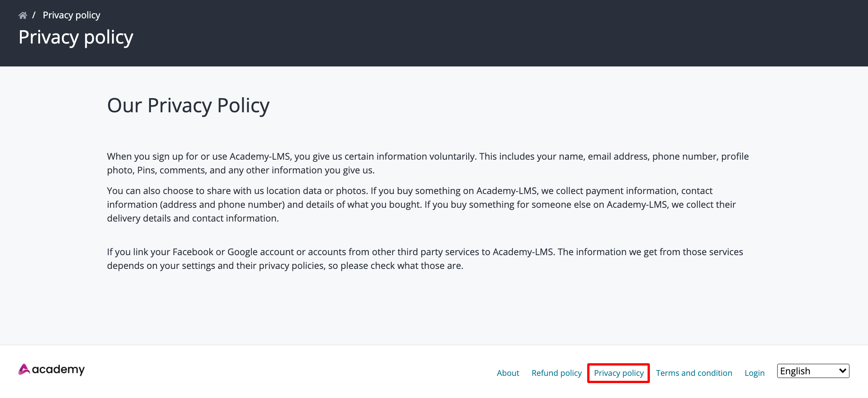Click the dropdown arrow on the language selector
Image resolution: width=868 pixels, height=398 pixels.
(x=842, y=370)
